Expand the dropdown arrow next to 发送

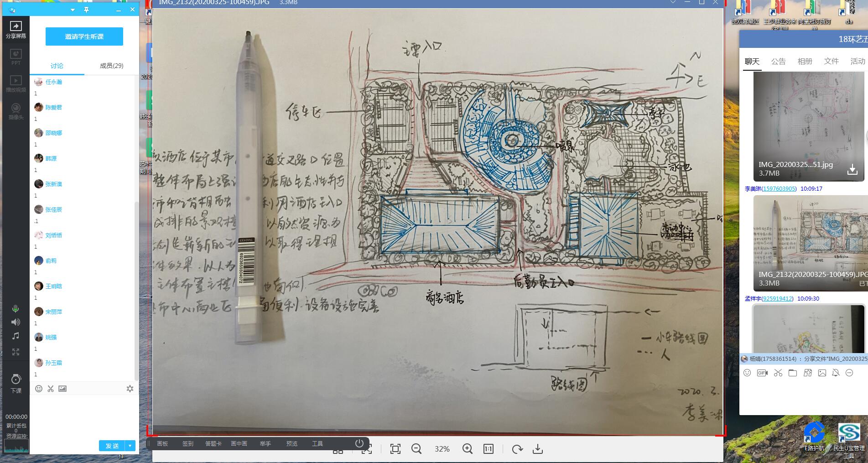(130, 446)
